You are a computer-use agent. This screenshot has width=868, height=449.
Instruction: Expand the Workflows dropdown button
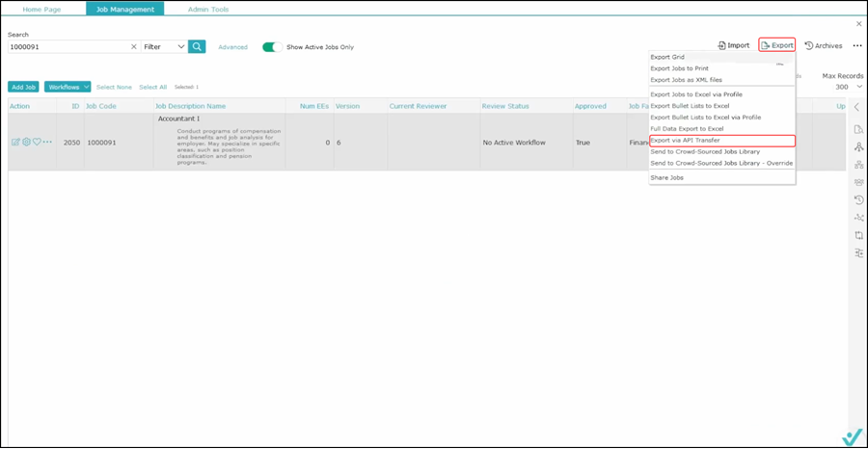[68, 87]
